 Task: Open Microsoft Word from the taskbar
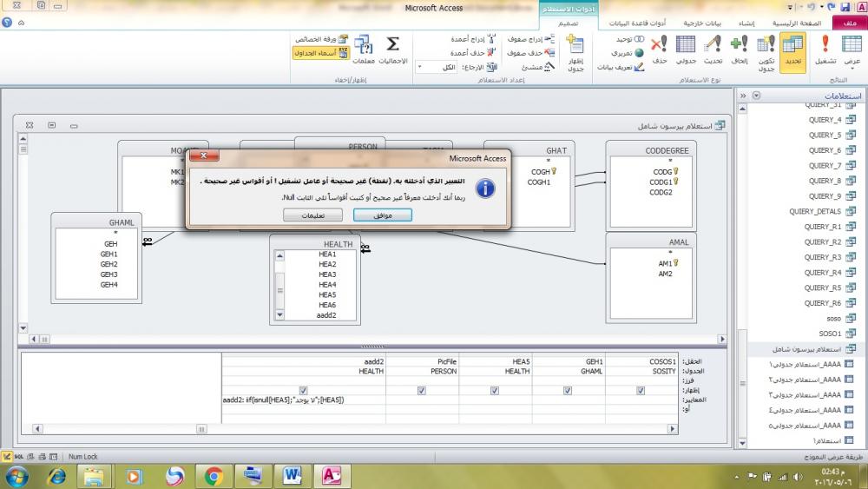tap(292, 476)
